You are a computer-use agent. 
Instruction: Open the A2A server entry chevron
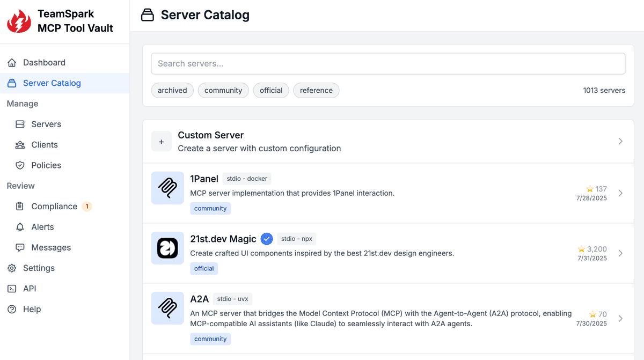click(620, 318)
